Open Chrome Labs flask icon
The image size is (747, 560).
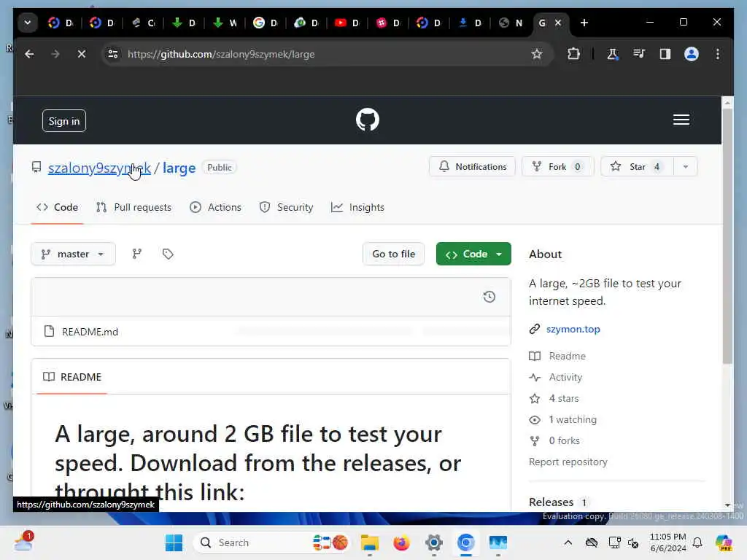[612, 54]
